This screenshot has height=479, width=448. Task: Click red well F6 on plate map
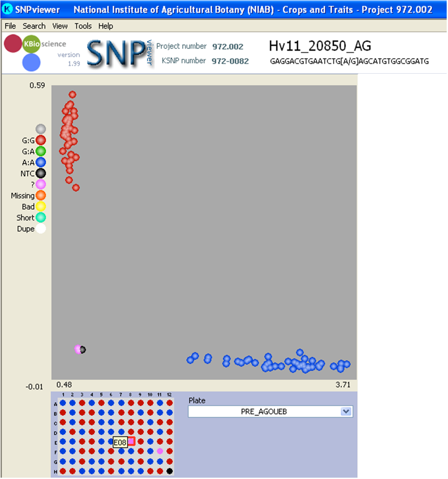point(111,451)
